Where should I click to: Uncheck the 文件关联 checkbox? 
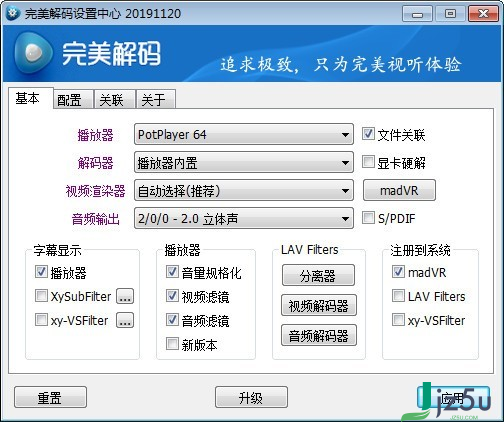tap(368, 134)
